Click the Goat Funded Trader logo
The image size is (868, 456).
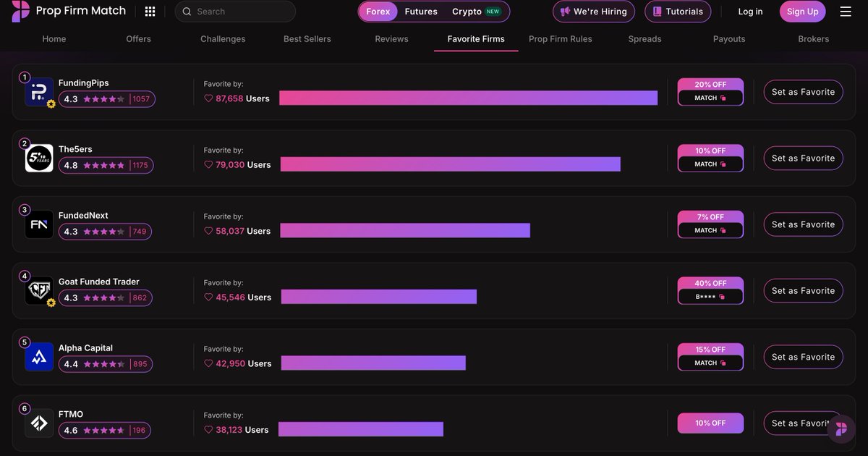coord(39,290)
